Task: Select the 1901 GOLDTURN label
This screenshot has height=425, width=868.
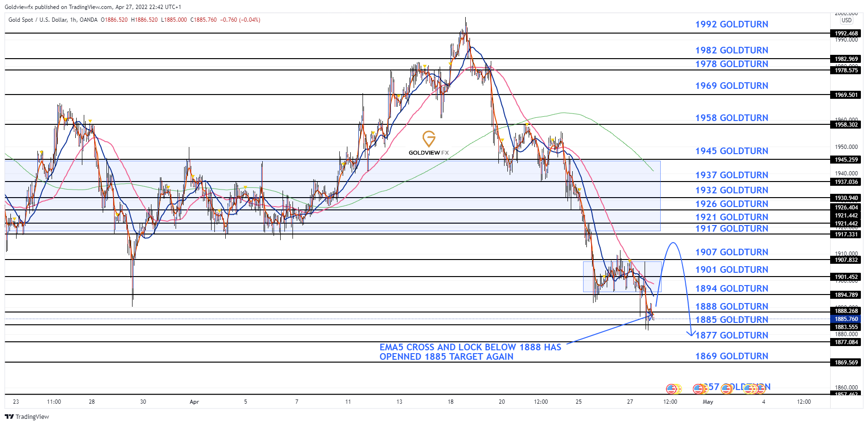Action: click(x=732, y=269)
